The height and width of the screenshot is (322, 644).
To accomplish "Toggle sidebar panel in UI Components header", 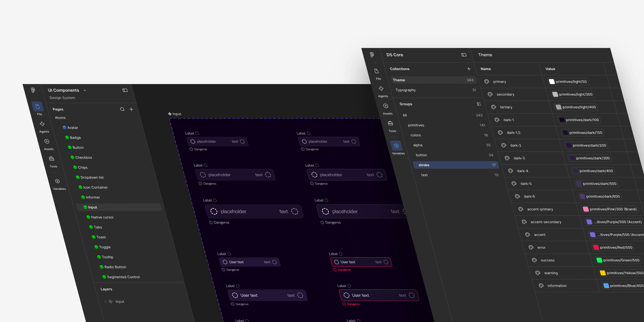I will [x=125, y=90].
